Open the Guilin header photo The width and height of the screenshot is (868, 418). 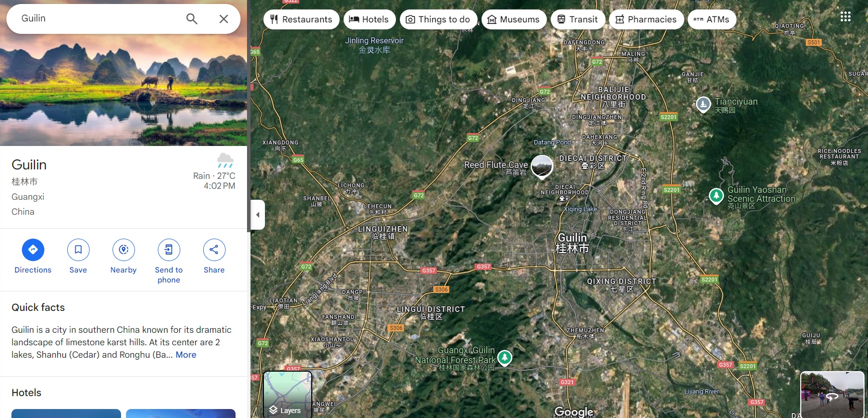pos(124,90)
